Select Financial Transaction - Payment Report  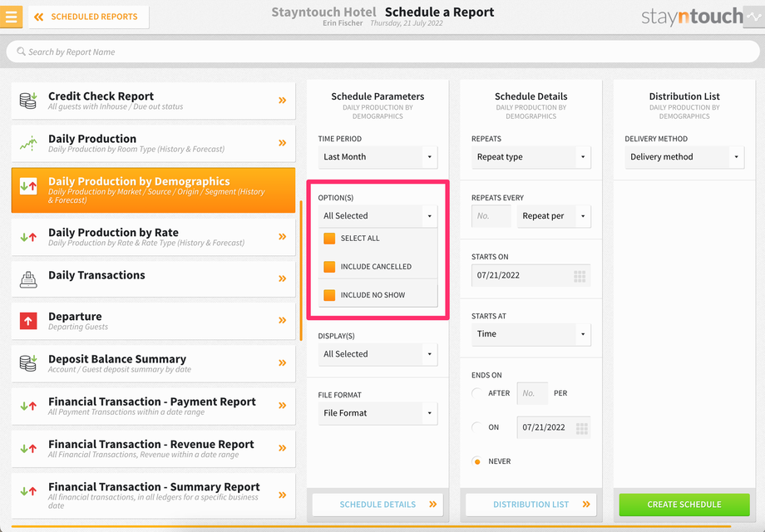[153, 406]
